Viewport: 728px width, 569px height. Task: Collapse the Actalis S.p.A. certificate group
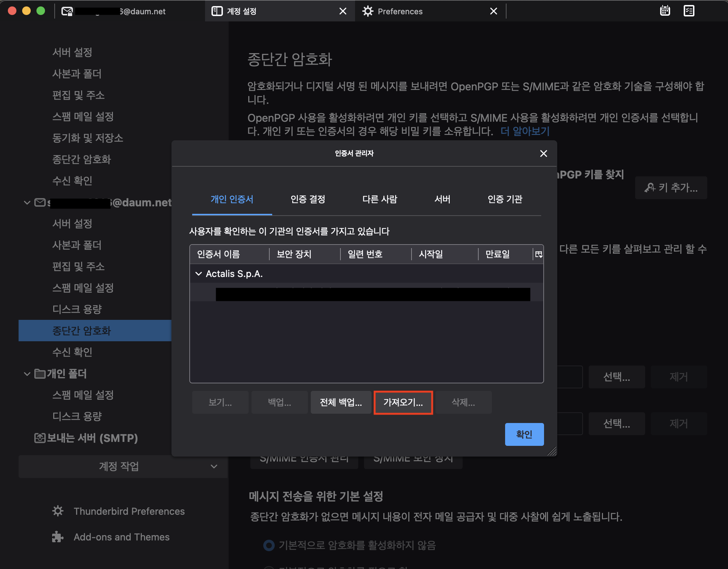[199, 274]
